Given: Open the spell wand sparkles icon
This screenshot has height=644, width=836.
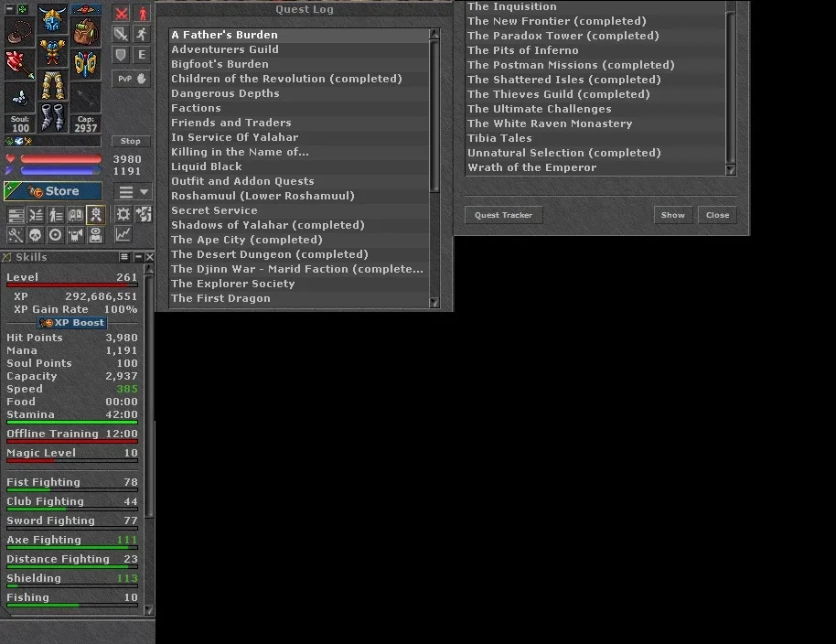Looking at the screenshot, I should 16,234.
